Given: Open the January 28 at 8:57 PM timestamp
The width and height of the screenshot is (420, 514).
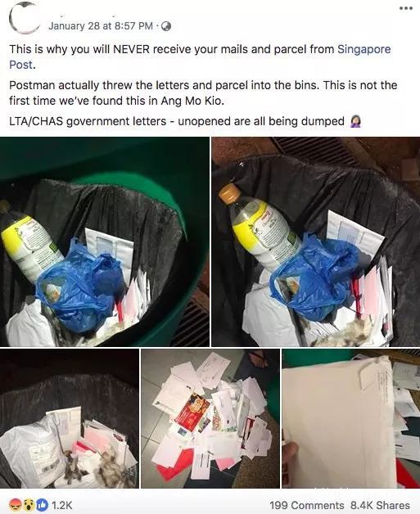Looking at the screenshot, I should pos(101,26).
